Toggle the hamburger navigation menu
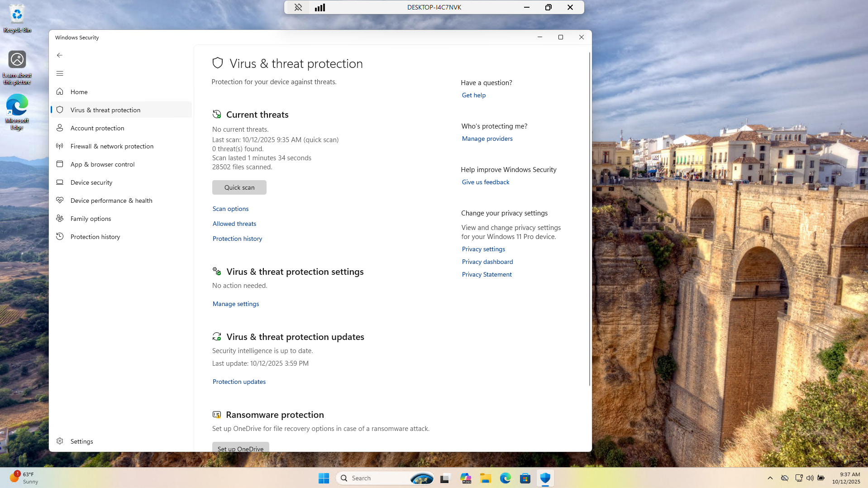 pyautogui.click(x=60, y=73)
